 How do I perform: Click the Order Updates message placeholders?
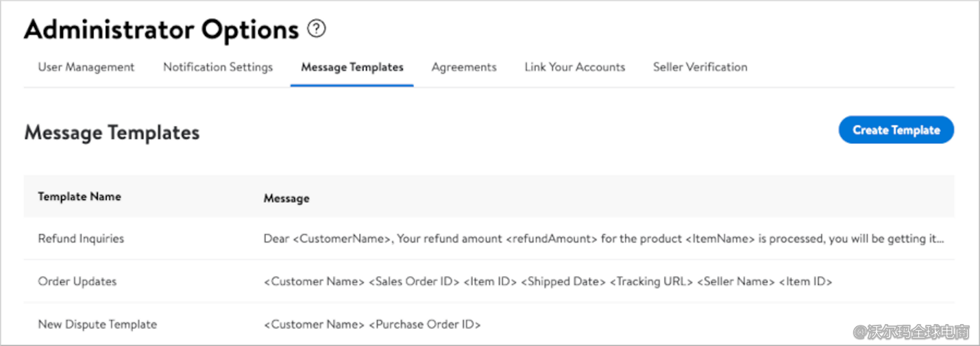click(548, 282)
